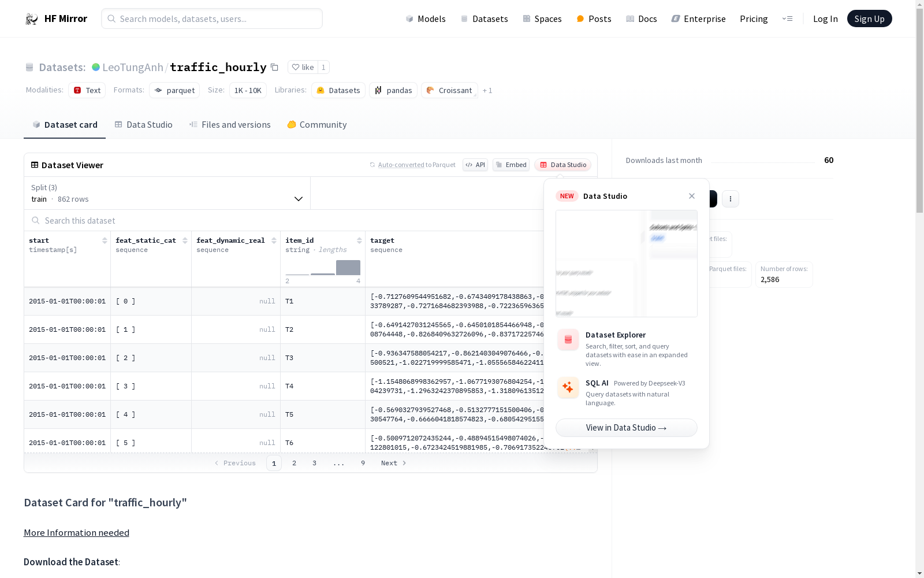Click the HF Mirror logo icon

[x=31, y=19]
